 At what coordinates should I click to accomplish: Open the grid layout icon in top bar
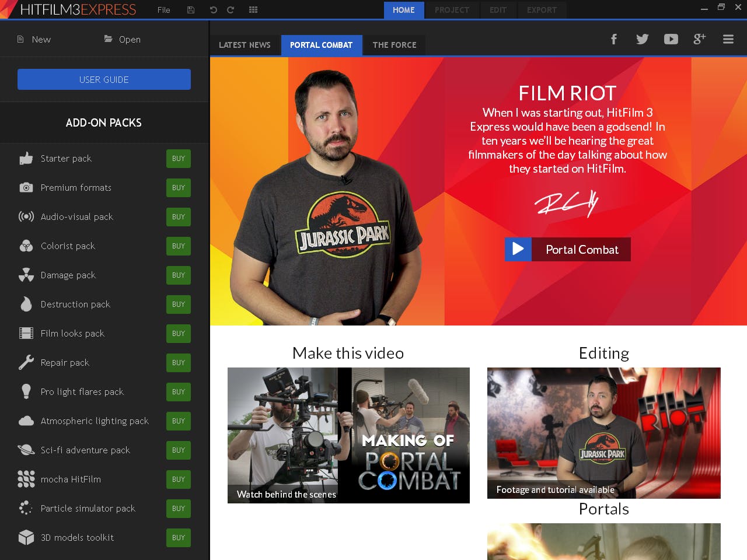pos(253,10)
